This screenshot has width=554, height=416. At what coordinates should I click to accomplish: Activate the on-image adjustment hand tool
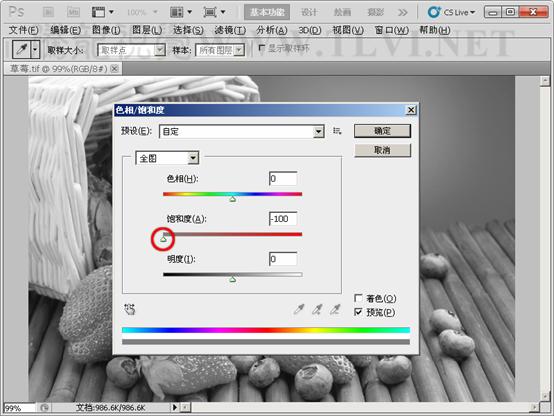(130, 309)
